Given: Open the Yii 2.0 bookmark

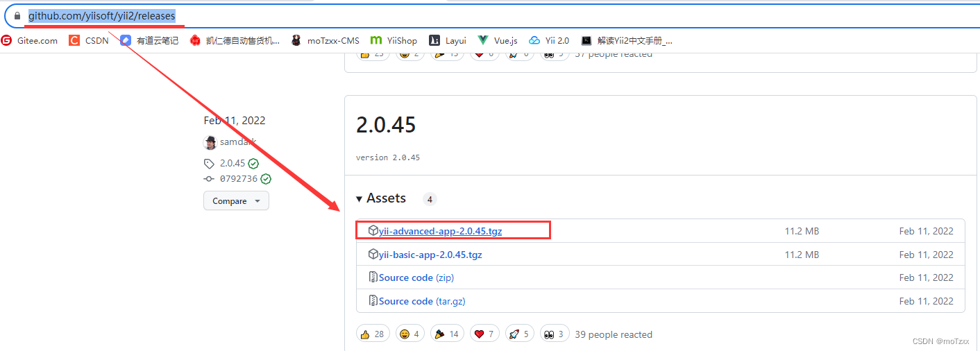Looking at the screenshot, I should 549,40.
